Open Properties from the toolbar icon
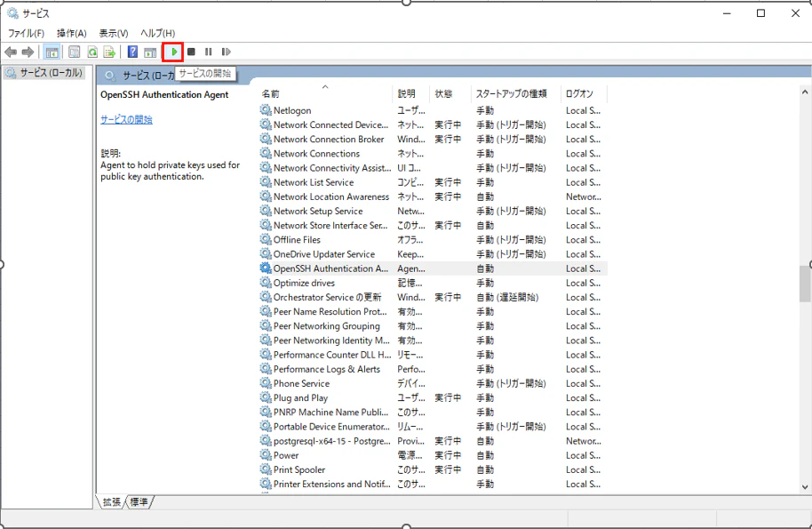The width and height of the screenshot is (812, 529). pos(75,52)
